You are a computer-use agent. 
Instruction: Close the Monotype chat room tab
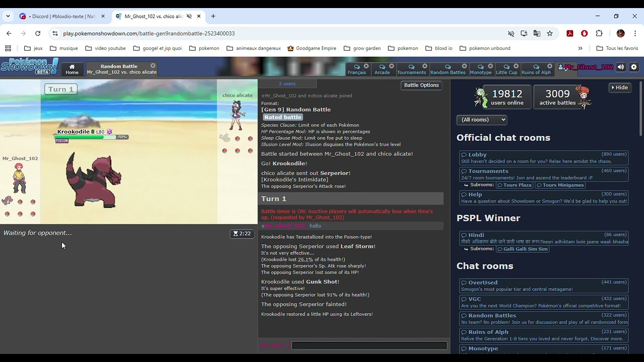pyautogui.click(x=491, y=66)
